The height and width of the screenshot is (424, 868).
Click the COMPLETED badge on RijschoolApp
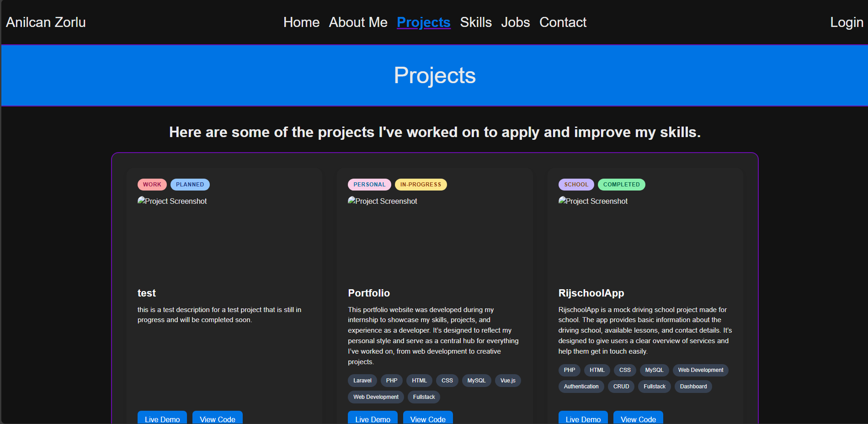[x=621, y=184]
